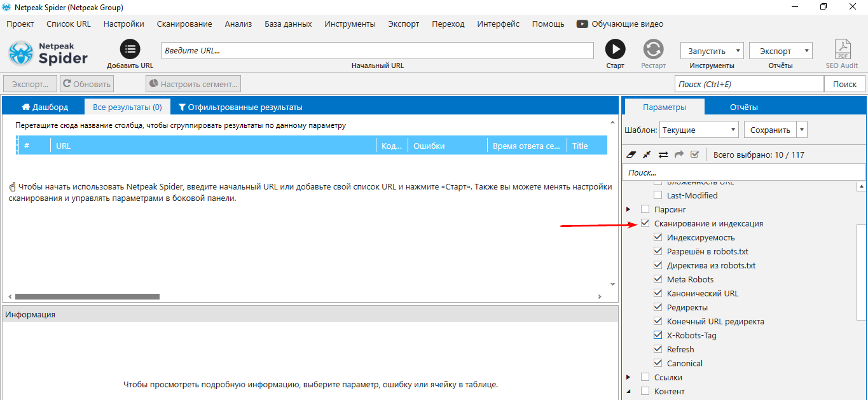Click the Сохранить template button

pyautogui.click(x=770, y=130)
